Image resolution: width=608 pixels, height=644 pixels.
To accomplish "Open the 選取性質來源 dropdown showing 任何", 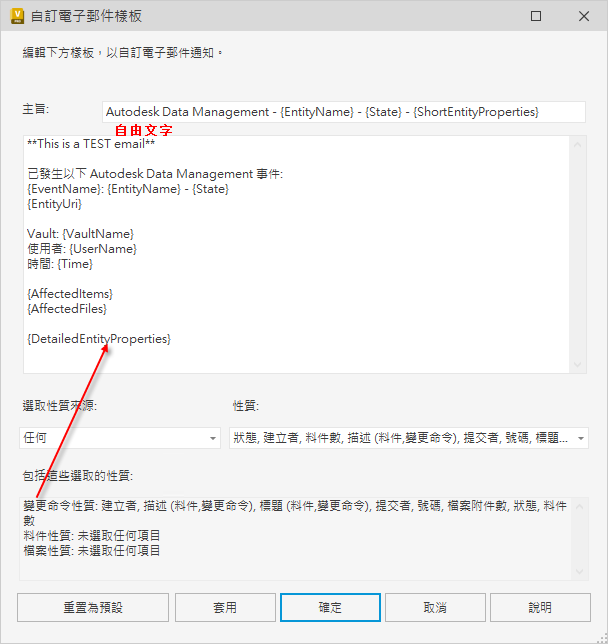I will coord(120,438).
